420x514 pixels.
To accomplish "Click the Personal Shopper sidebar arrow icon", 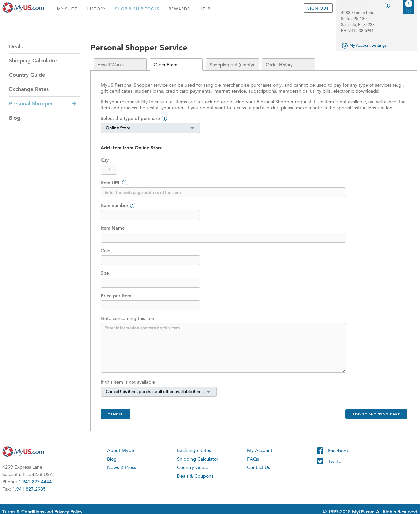I will [74, 104].
